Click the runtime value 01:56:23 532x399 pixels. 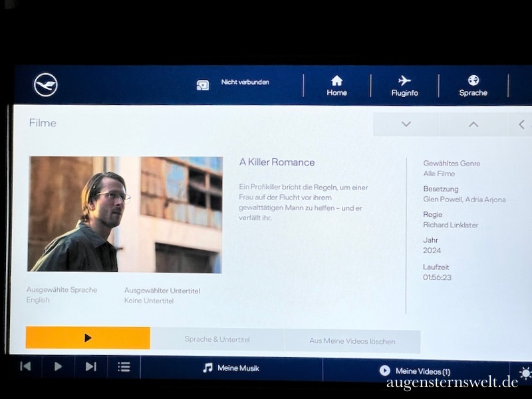point(437,277)
